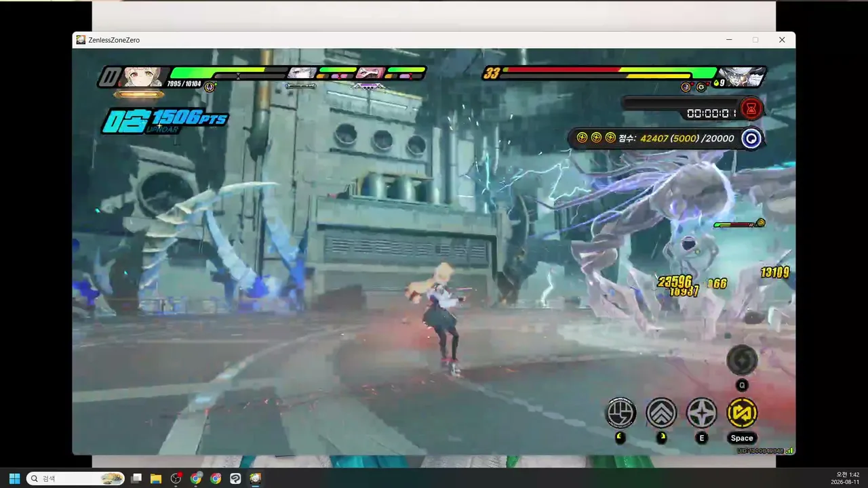Image resolution: width=868 pixels, height=488 pixels.
Task: Open the first Chrome taskbar icon
Action: [x=196, y=479]
